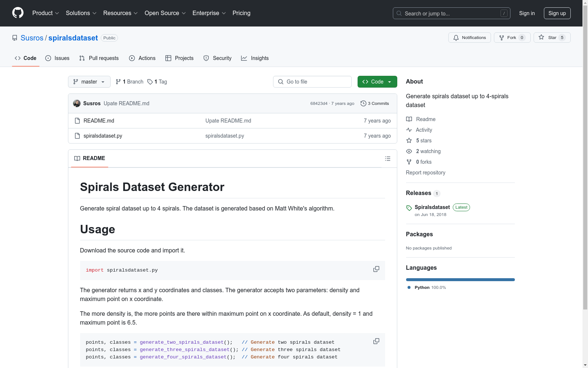Click the Python language color dot
Screen dimensions: 588x368
coord(409,287)
